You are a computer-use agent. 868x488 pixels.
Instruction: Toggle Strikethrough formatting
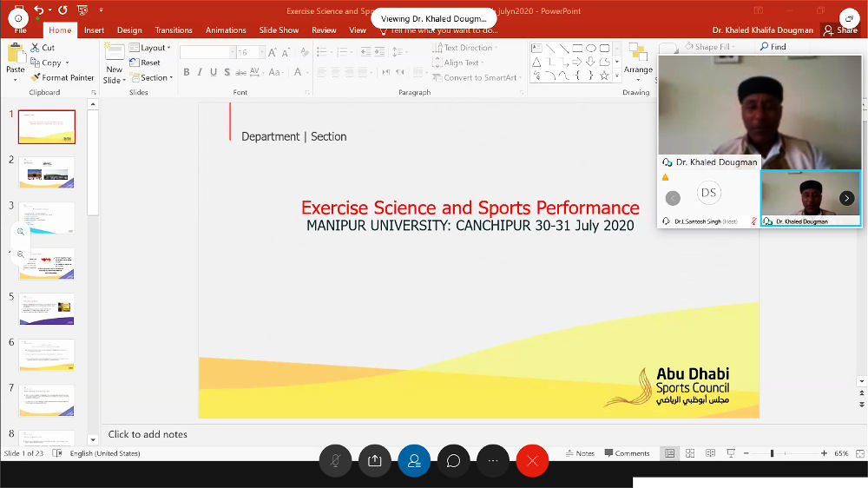[x=240, y=72]
